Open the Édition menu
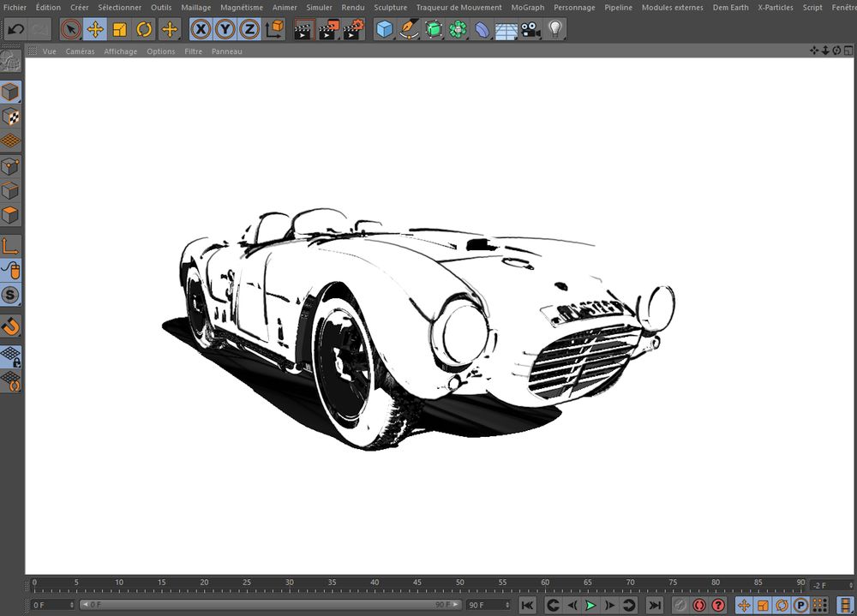The image size is (857, 616). [48, 7]
